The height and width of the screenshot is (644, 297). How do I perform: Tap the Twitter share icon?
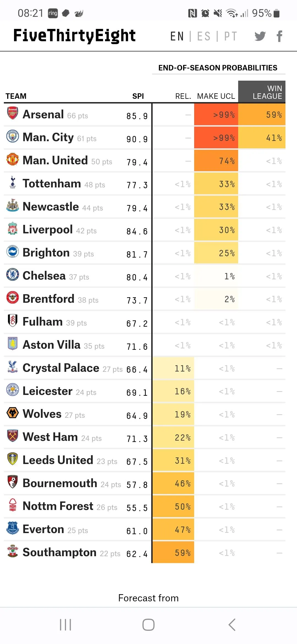point(260,36)
